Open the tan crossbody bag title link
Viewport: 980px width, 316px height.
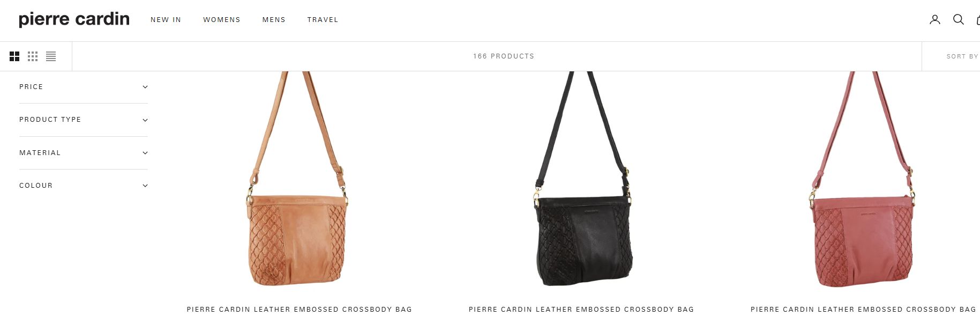(x=299, y=310)
